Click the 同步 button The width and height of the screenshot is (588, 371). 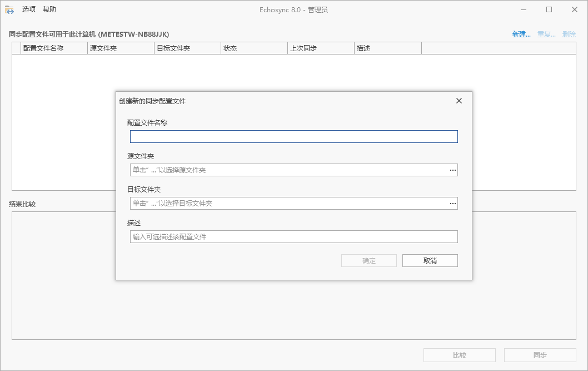point(540,355)
